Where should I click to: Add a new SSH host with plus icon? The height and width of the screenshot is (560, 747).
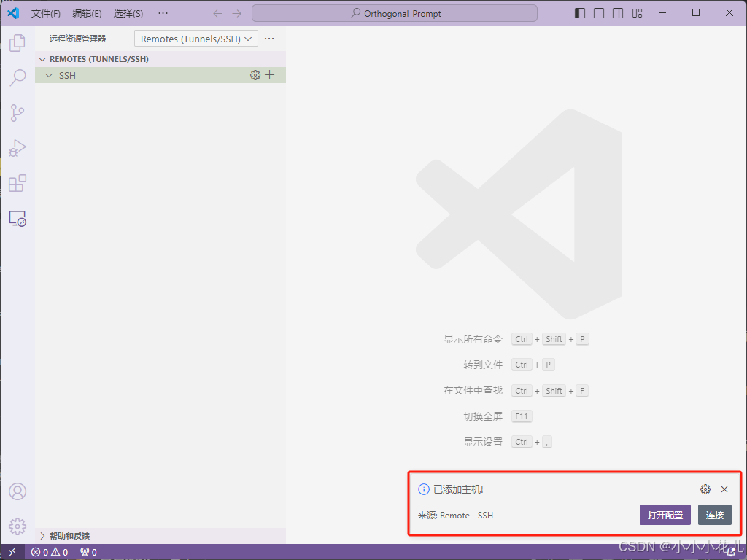270,75
